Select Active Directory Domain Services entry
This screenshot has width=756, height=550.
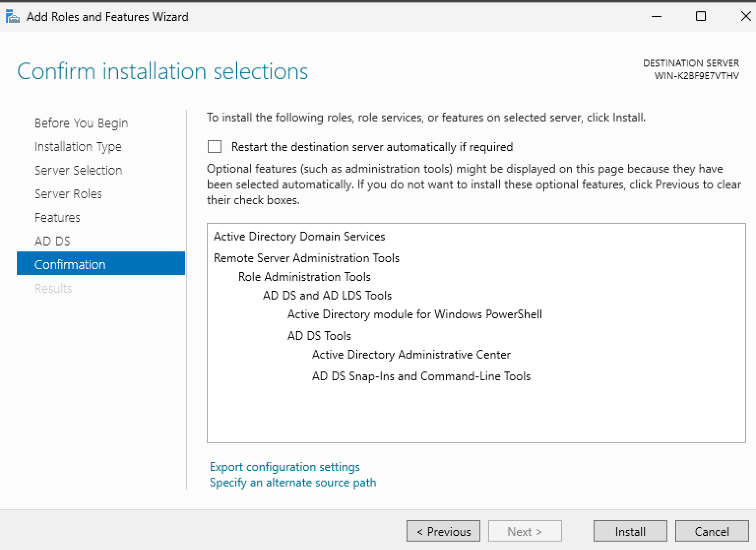[x=299, y=237]
